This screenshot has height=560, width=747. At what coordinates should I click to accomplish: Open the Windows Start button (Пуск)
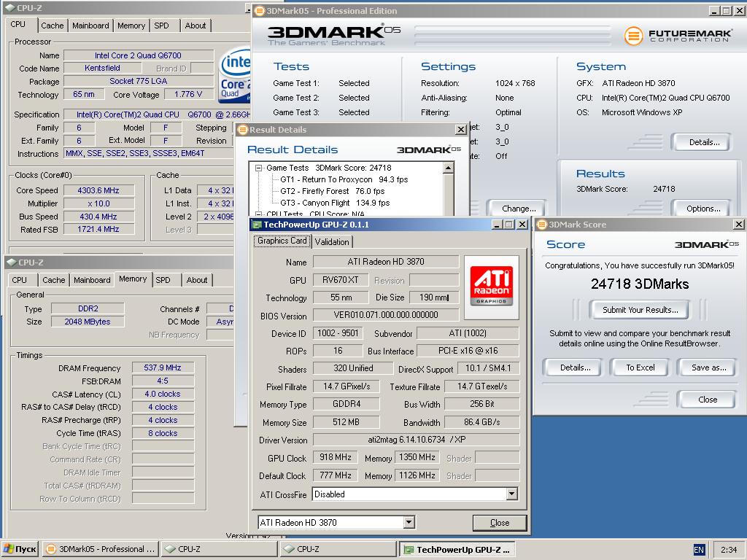20,549
